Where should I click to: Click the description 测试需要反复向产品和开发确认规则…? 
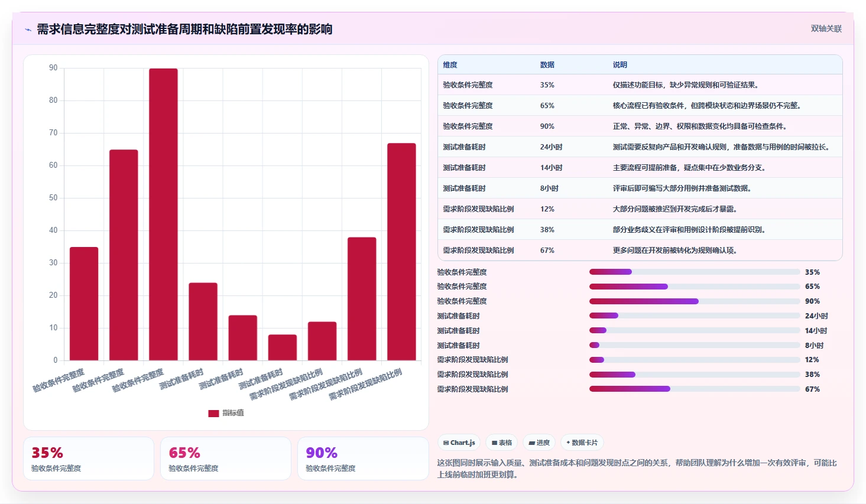point(722,147)
